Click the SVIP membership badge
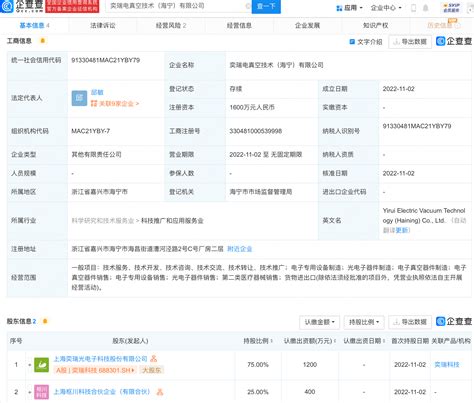The height and width of the screenshot is (403, 474). point(452,7)
